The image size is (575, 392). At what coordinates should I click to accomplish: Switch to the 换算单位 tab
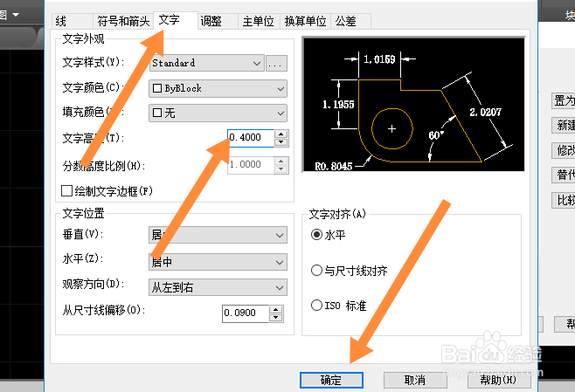(x=305, y=21)
